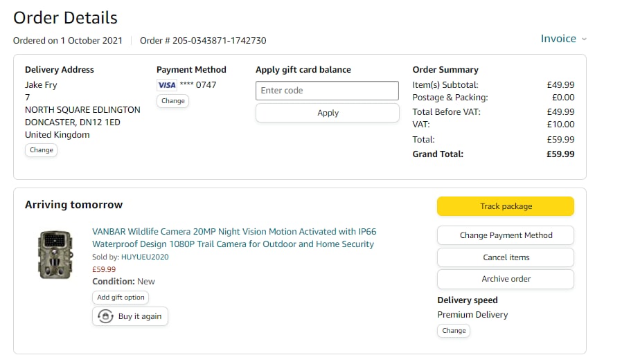Click the gift card code input field
This screenshot has height=364, width=622.
[x=327, y=91]
